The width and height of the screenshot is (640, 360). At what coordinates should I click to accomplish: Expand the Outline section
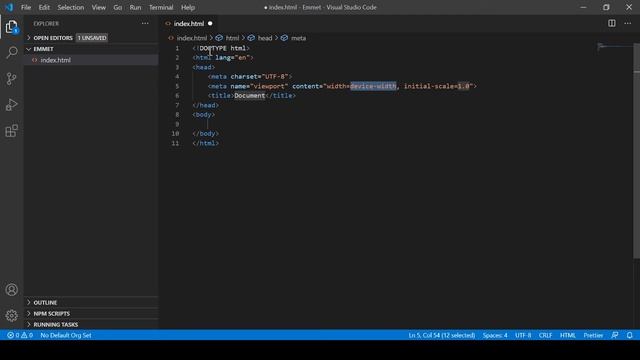click(x=91, y=302)
